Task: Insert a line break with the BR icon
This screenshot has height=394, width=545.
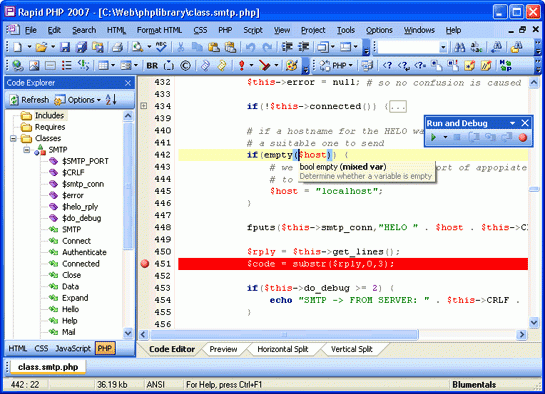Action: click(x=152, y=66)
